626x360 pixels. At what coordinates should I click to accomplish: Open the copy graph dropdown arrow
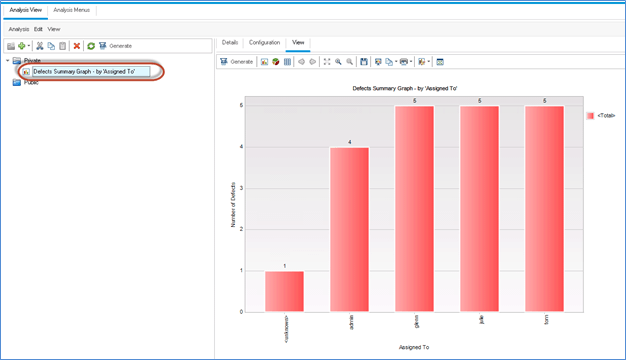tap(396, 62)
